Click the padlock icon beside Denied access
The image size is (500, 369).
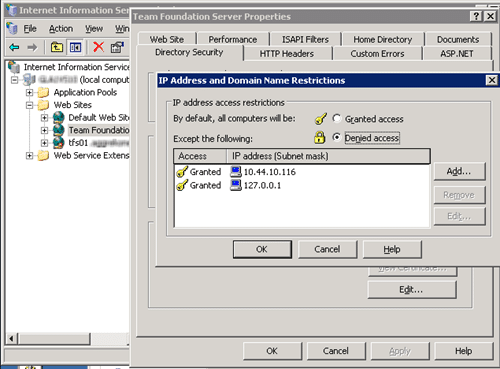pos(319,137)
